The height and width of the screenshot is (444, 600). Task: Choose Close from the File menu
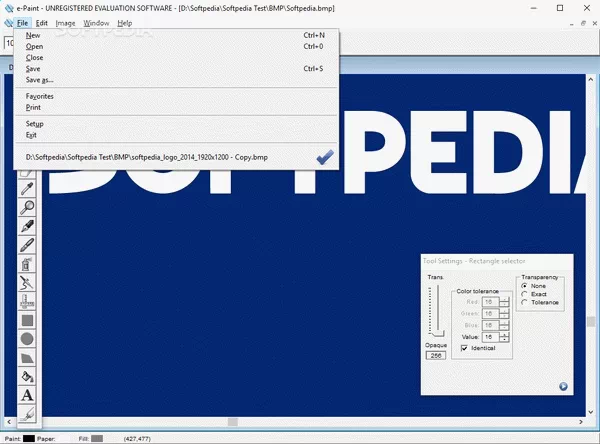(x=176, y=57)
